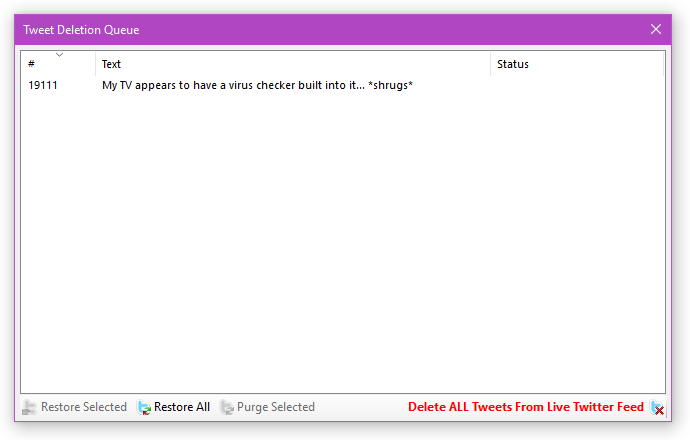
Task: Sort the list by the Text column header
Action: click(290, 65)
